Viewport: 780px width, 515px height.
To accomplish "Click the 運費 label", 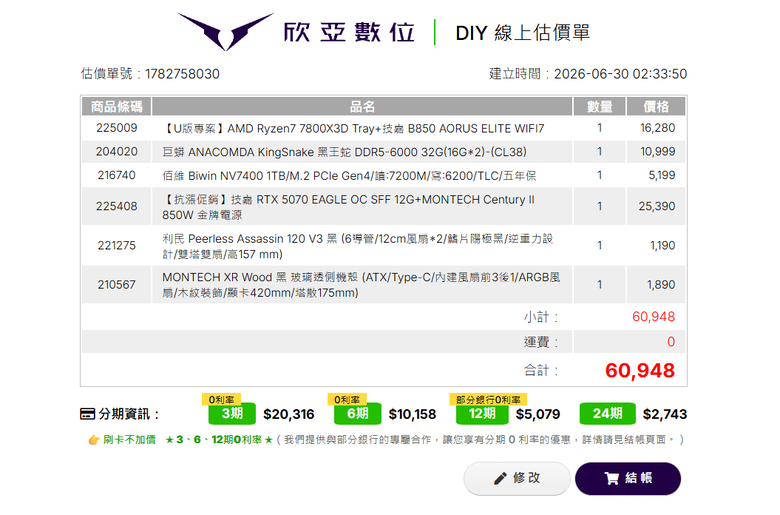I will point(541,342).
